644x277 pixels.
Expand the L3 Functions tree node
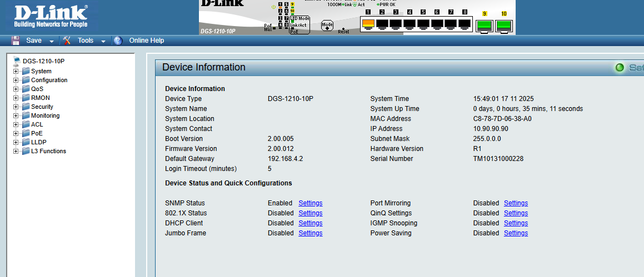pyautogui.click(x=16, y=151)
